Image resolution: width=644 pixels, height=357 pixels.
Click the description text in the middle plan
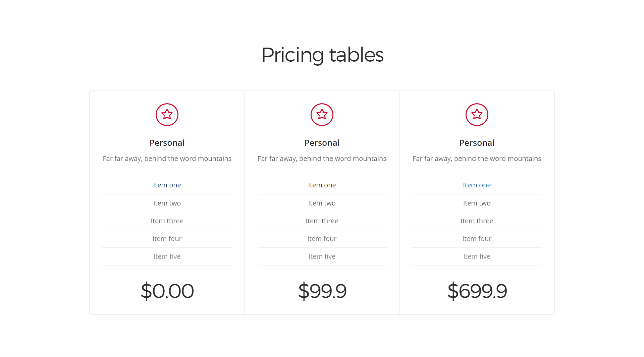[x=322, y=159]
